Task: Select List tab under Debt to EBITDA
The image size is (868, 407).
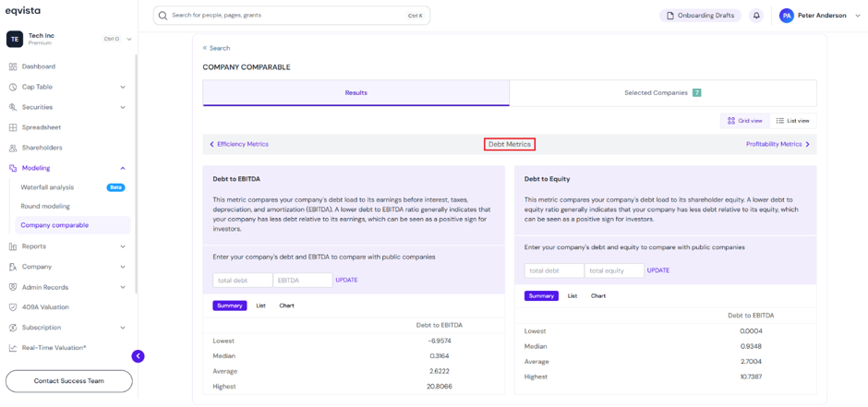Action: pos(260,305)
